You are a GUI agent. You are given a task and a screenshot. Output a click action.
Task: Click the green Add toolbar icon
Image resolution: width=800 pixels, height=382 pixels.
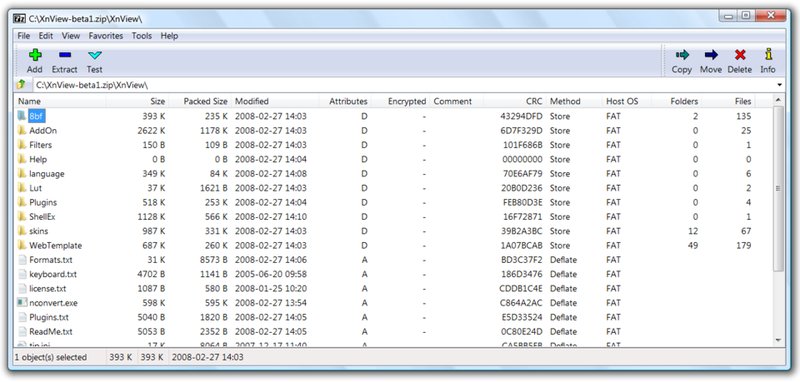tap(35, 55)
